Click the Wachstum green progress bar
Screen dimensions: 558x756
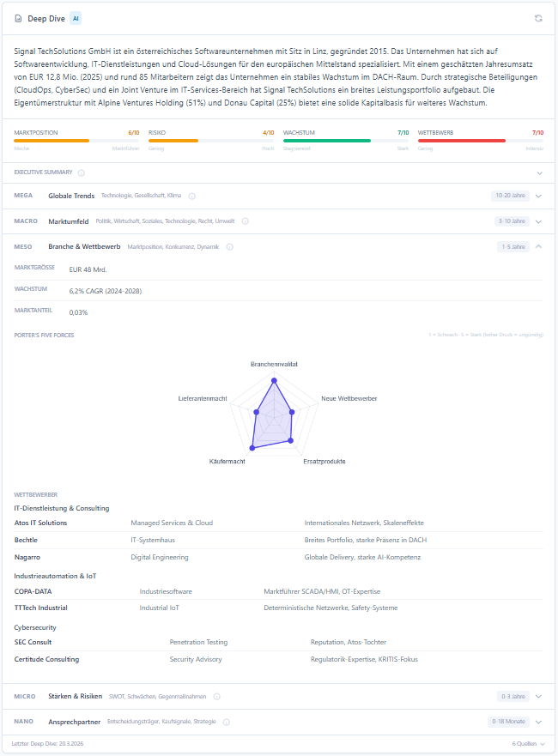[327, 141]
